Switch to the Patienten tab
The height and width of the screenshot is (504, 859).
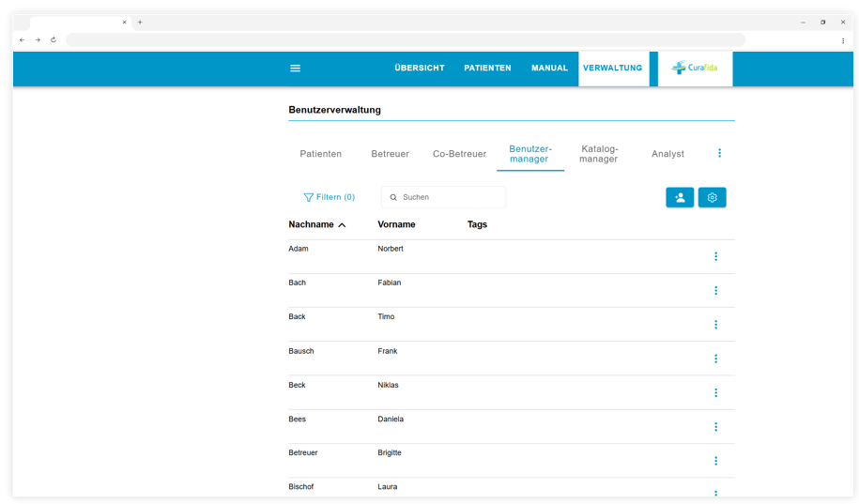[x=320, y=154]
